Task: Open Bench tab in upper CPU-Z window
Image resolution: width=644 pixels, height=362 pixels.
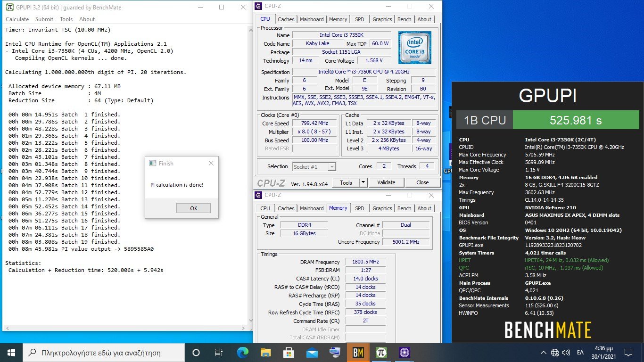Action: 404,19
